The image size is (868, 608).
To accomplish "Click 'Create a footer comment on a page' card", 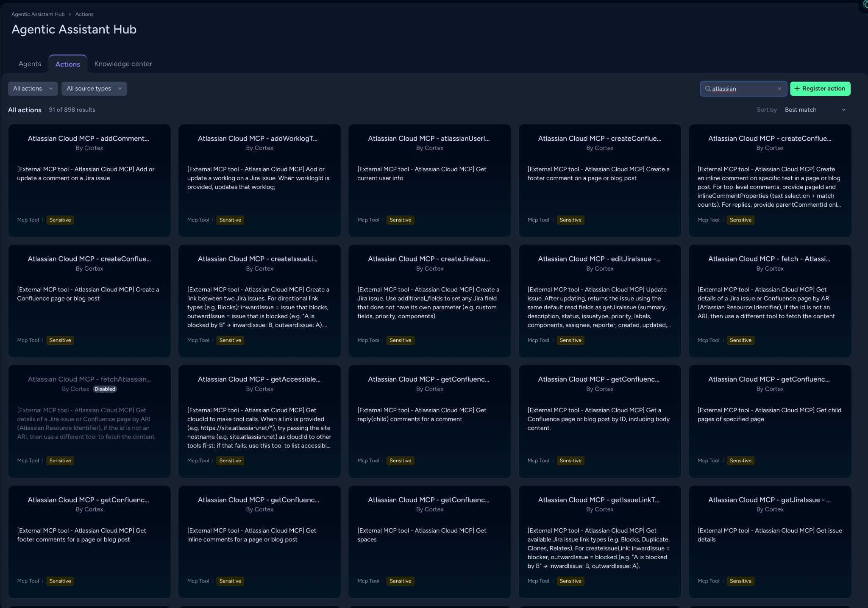I will [600, 180].
